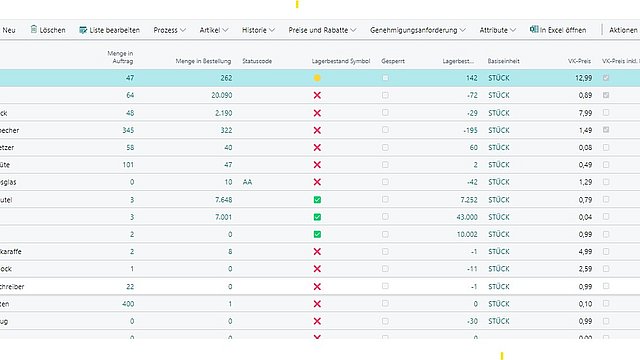Screen dimensions: 640x360
Task: Click green check symbol in row with 10.002
Action: (x=317, y=234)
